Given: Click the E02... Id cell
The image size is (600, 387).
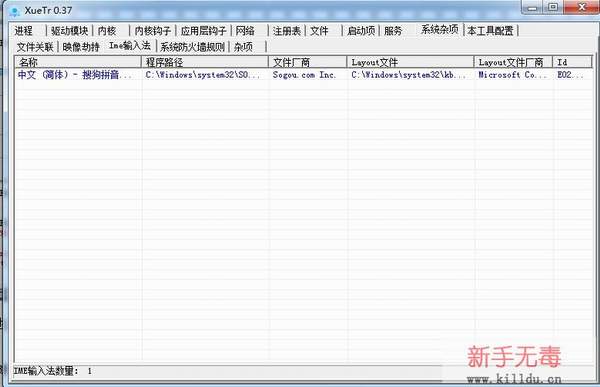Looking at the screenshot, I should tap(571, 75).
